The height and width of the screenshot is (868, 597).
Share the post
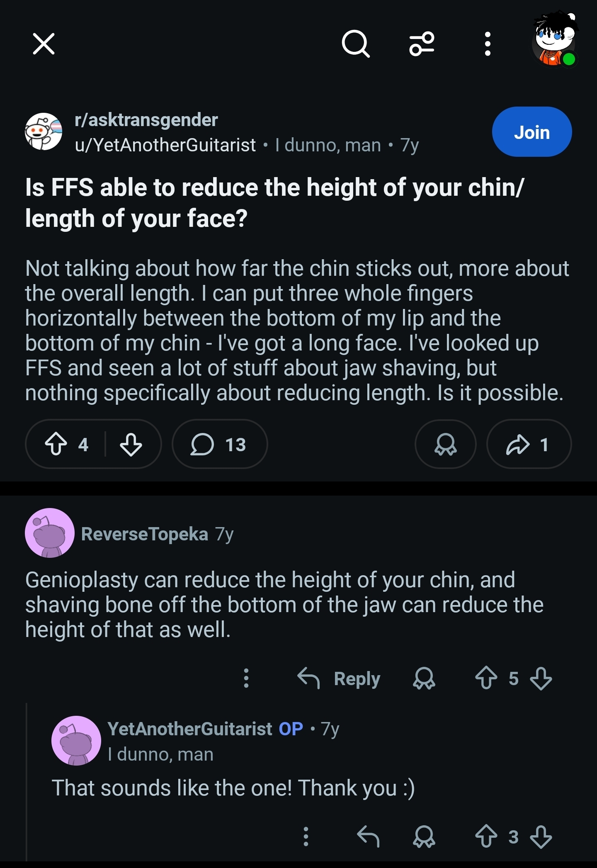529,444
